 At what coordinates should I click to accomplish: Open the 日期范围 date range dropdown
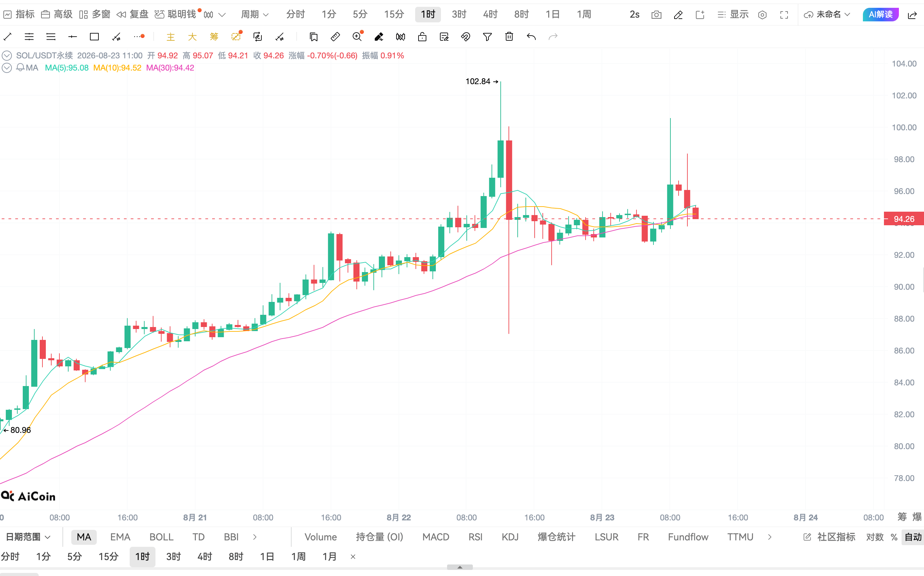(x=28, y=537)
